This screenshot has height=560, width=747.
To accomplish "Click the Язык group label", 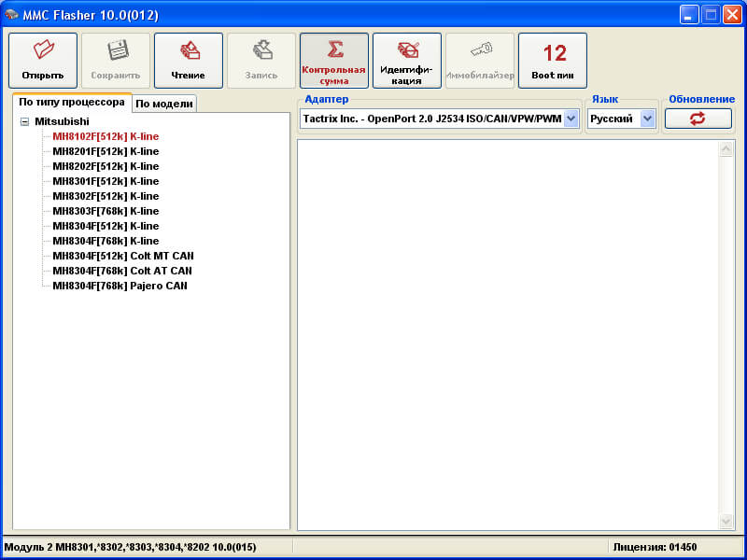I will tap(605, 99).
